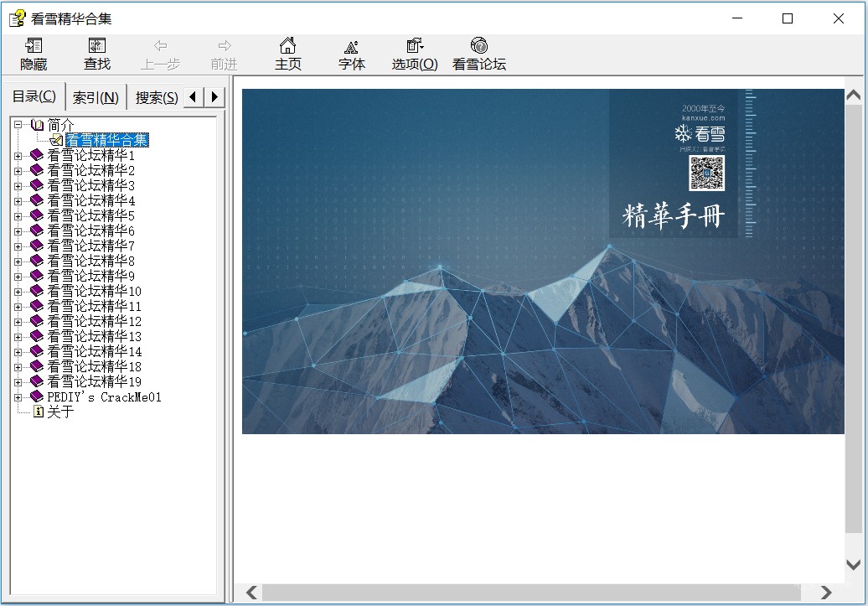Click the horizontal scroll left arrow

click(x=251, y=592)
